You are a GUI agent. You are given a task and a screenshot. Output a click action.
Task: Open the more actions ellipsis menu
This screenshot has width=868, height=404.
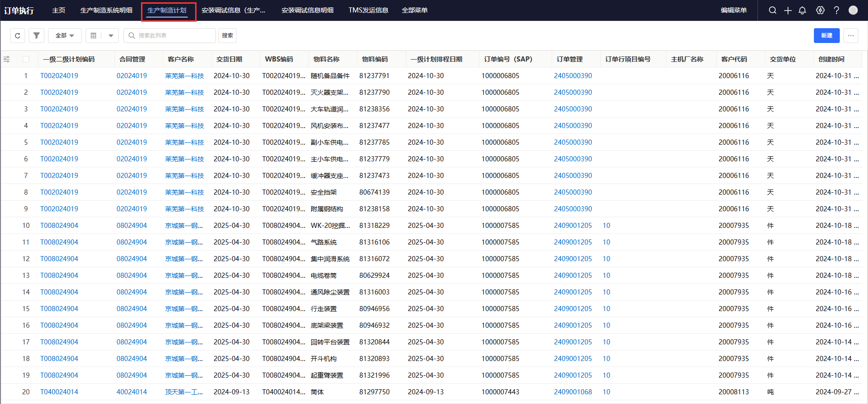pyautogui.click(x=850, y=36)
